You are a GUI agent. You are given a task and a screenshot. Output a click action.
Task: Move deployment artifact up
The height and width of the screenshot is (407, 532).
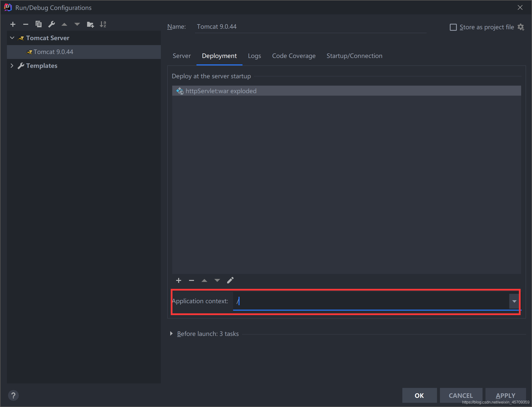[204, 280]
